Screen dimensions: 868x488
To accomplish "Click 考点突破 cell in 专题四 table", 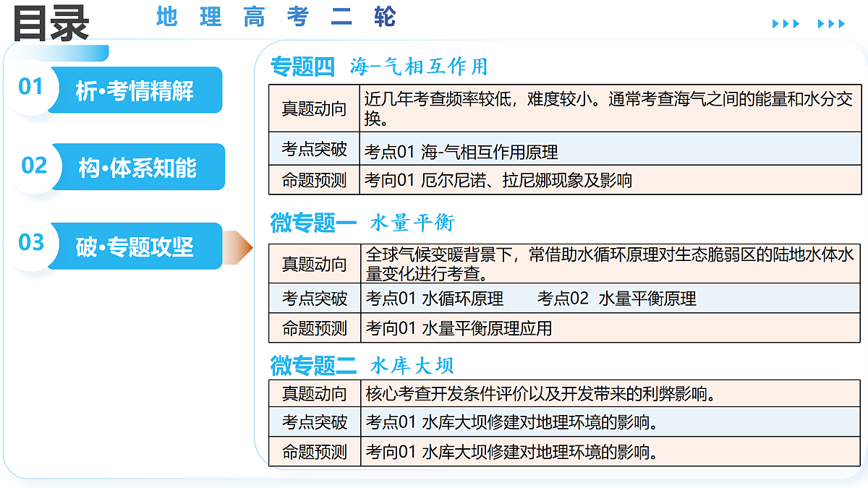I will [x=315, y=149].
